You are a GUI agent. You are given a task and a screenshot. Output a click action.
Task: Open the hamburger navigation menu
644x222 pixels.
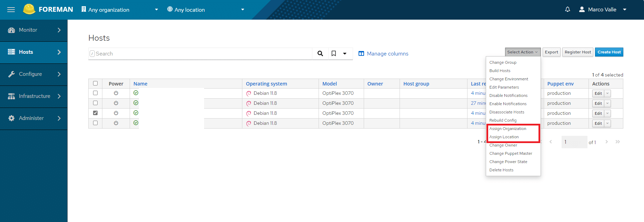11,10
